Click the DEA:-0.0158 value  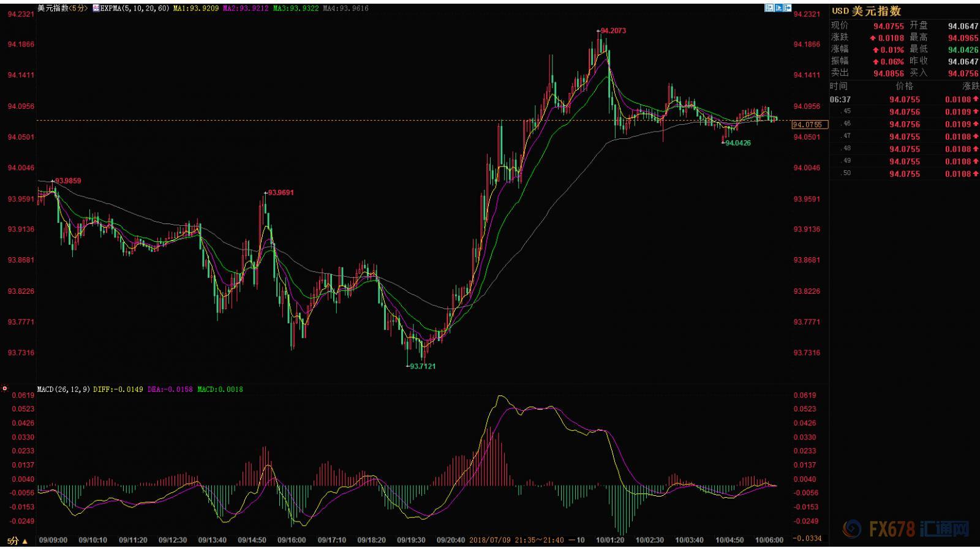[170, 389]
